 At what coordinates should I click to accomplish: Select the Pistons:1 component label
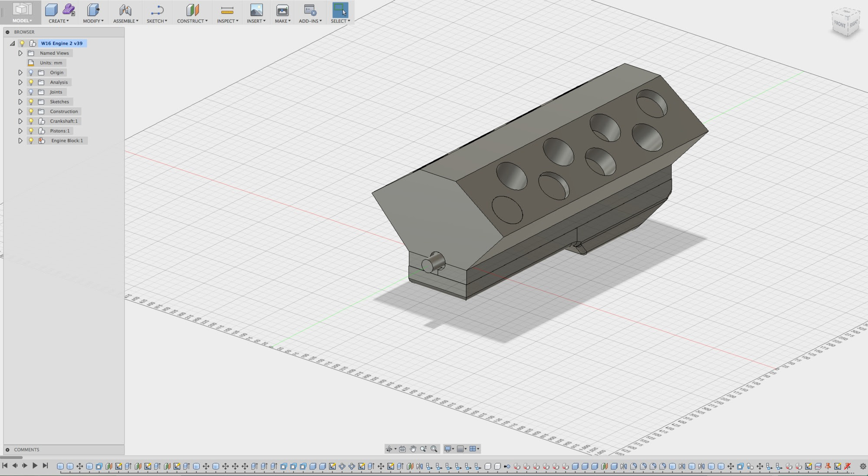tap(59, 131)
